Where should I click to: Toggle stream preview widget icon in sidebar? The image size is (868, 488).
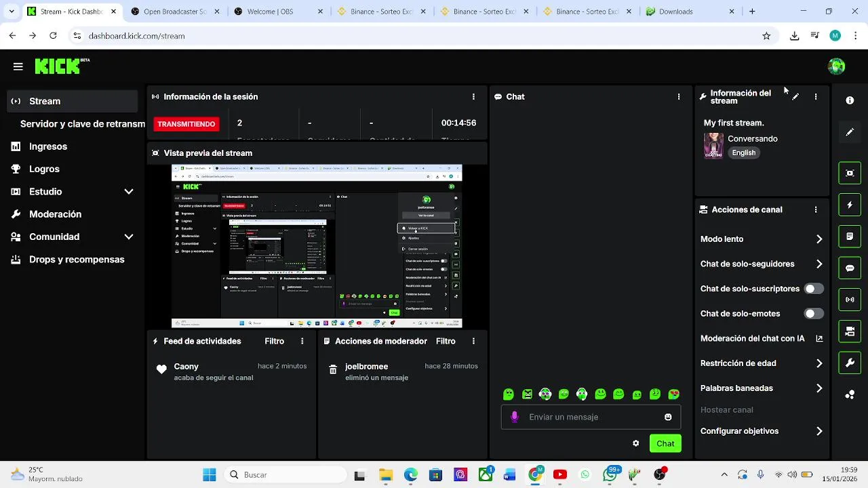(850, 173)
